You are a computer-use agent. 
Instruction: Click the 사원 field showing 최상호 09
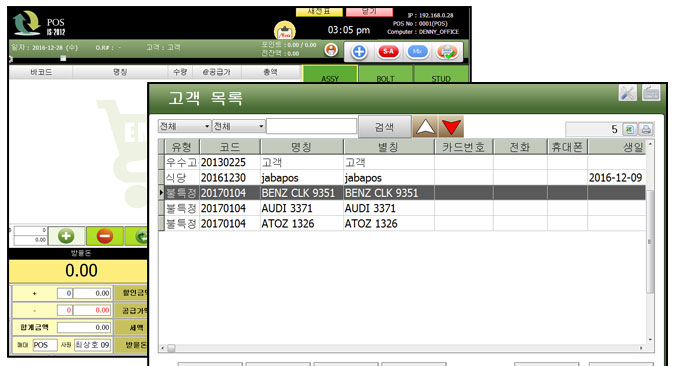pyautogui.click(x=92, y=345)
